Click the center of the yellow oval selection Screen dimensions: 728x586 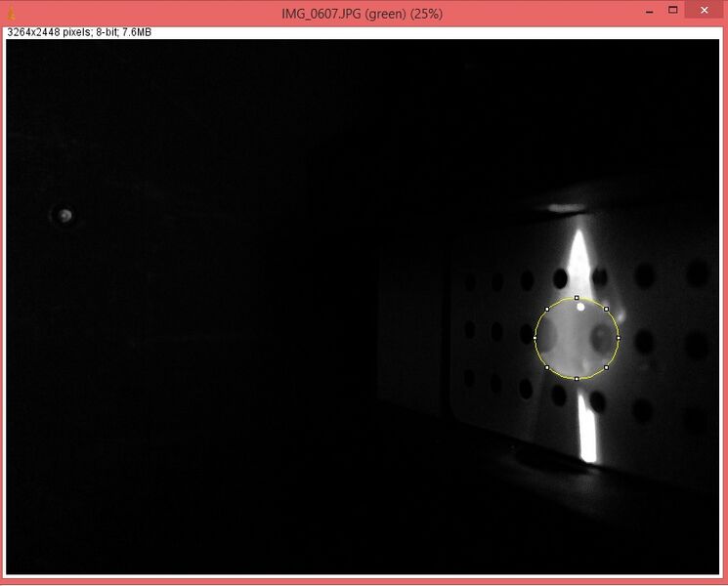[577, 338]
